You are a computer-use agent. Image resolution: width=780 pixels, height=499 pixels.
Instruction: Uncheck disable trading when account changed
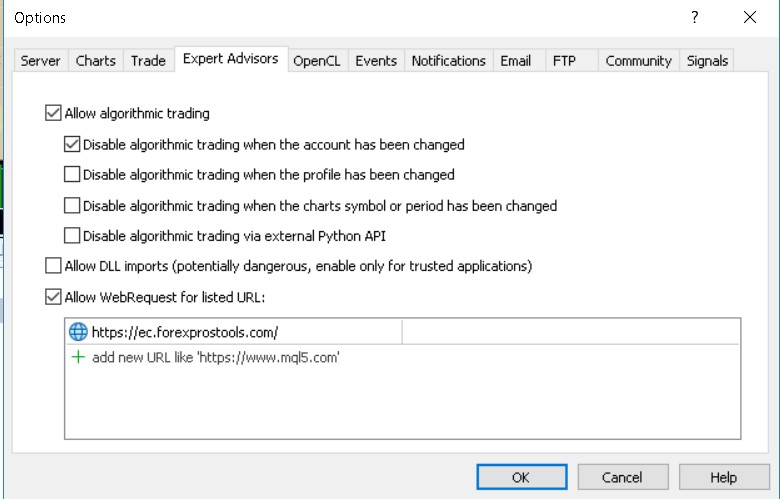click(x=72, y=144)
